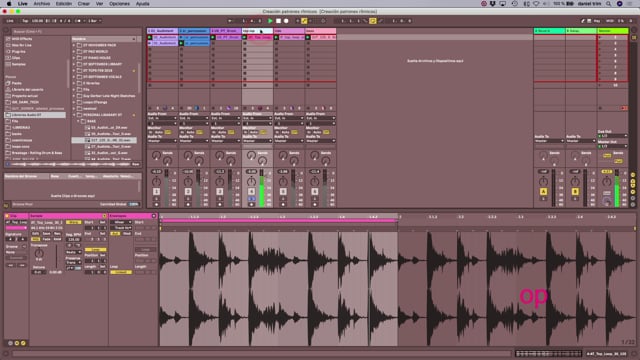This screenshot has height=360, width=640.
Task: Launch the pink clip on track 4
Action: click(x=244, y=37)
